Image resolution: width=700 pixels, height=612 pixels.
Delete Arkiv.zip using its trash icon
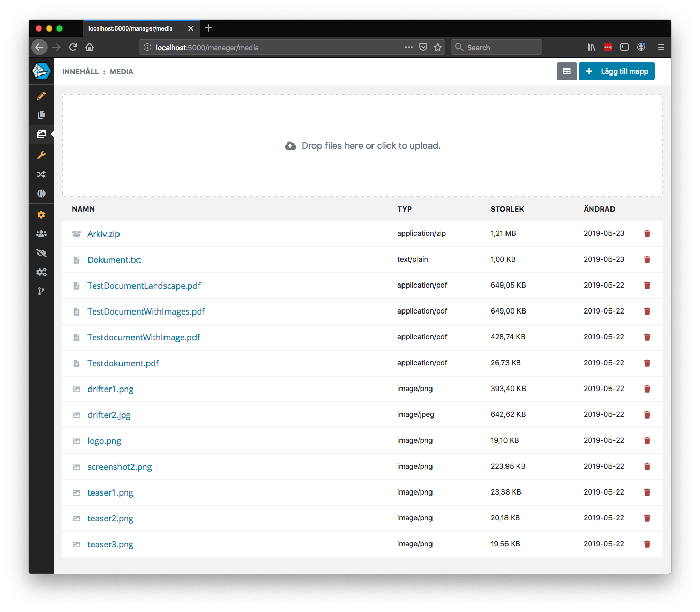647,233
